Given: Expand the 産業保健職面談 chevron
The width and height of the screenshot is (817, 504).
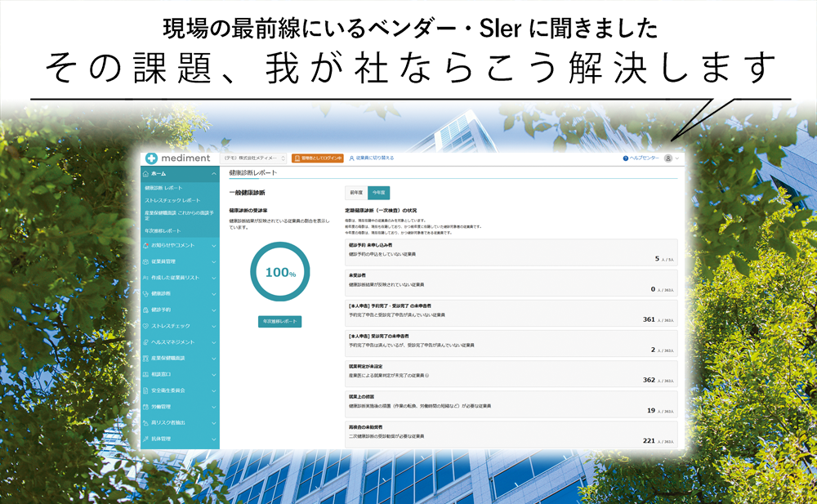Looking at the screenshot, I should coord(213,359).
